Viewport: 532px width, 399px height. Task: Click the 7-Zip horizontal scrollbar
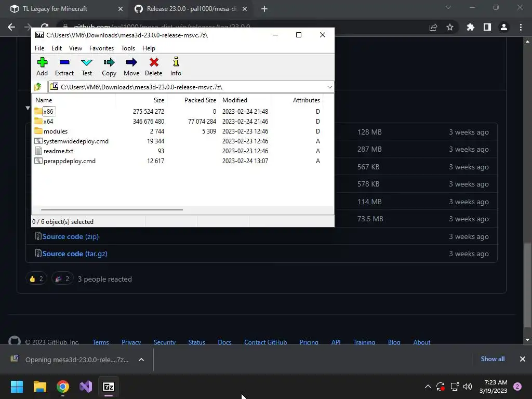click(112, 210)
